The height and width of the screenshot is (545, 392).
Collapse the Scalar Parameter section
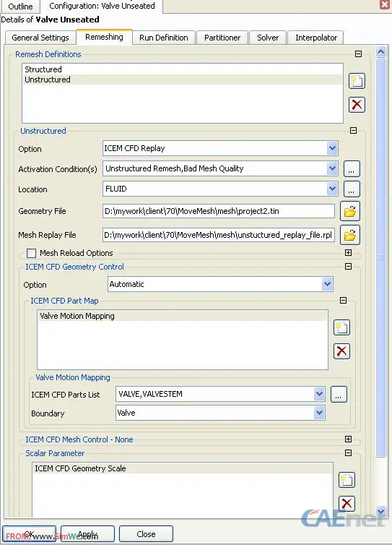point(348,453)
